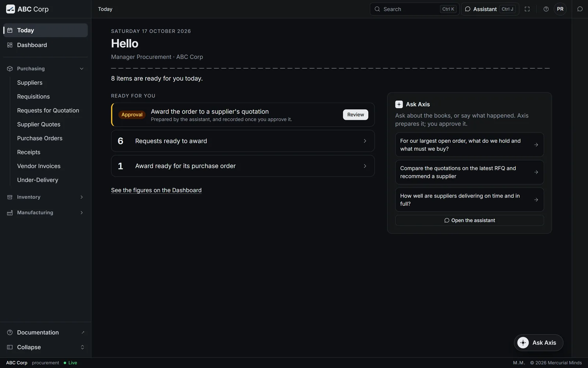
Task: Open the Collapse up-down selector arrows
Action: point(82,347)
